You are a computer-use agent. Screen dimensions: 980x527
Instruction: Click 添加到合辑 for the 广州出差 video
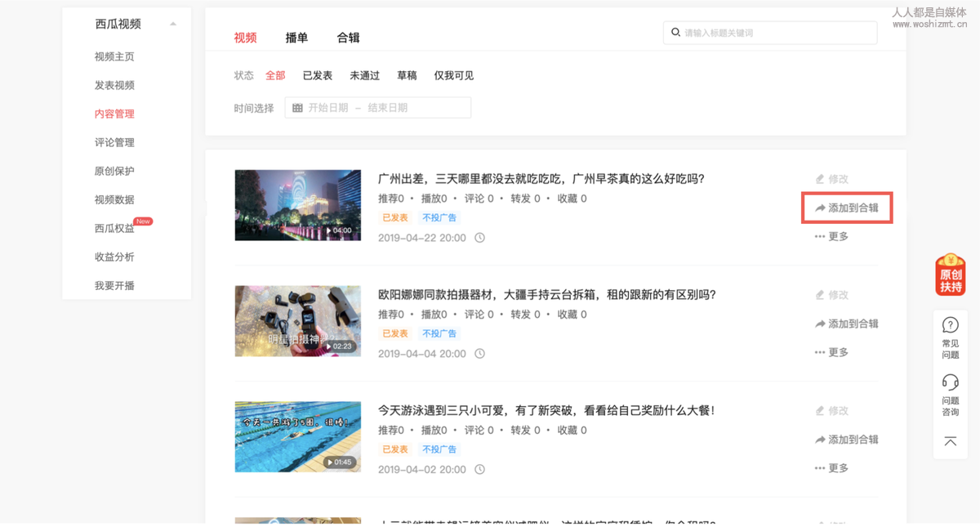tap(847, 208)
